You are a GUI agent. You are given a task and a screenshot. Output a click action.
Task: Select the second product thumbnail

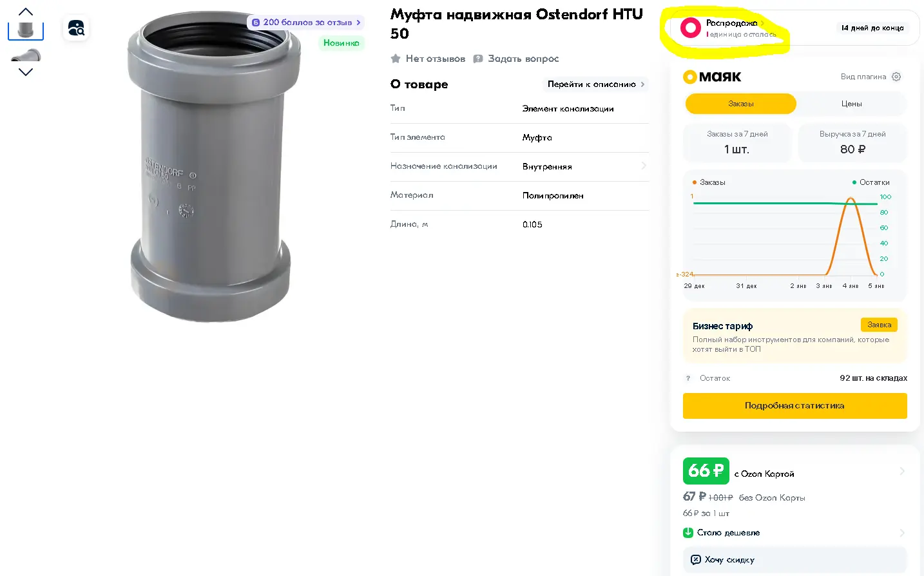[x=26, y=55]
